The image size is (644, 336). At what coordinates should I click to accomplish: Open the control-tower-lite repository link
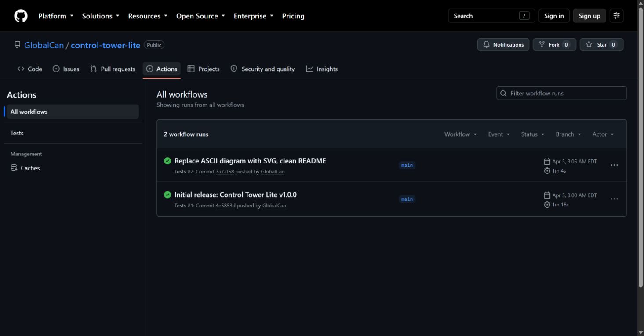(x=106, y=45)
